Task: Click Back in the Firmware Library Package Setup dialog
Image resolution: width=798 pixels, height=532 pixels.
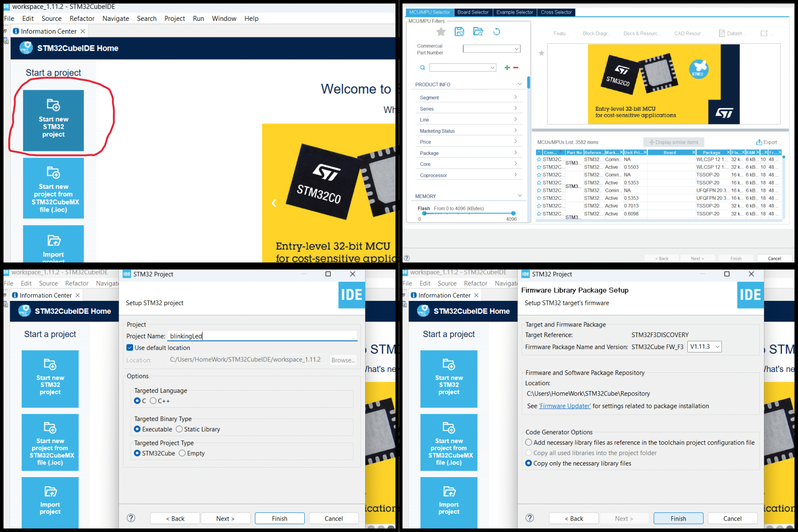Action: coord(574,518)
